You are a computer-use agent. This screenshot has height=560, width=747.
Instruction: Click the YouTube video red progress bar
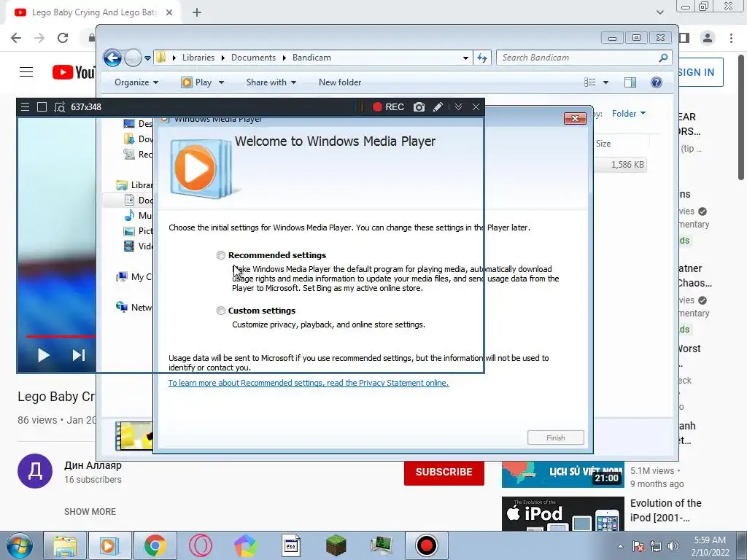[x=61, y=336]
